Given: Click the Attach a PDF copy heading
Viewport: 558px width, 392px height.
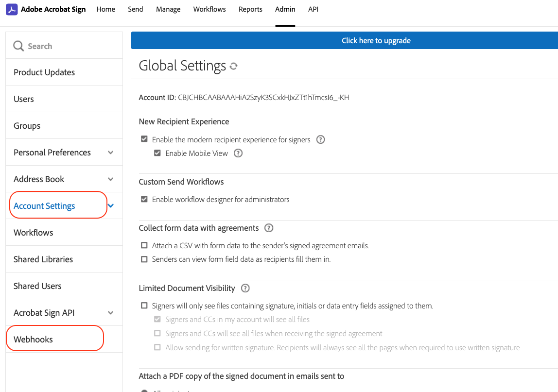Looking at the screenshot, I should [241, 376].
